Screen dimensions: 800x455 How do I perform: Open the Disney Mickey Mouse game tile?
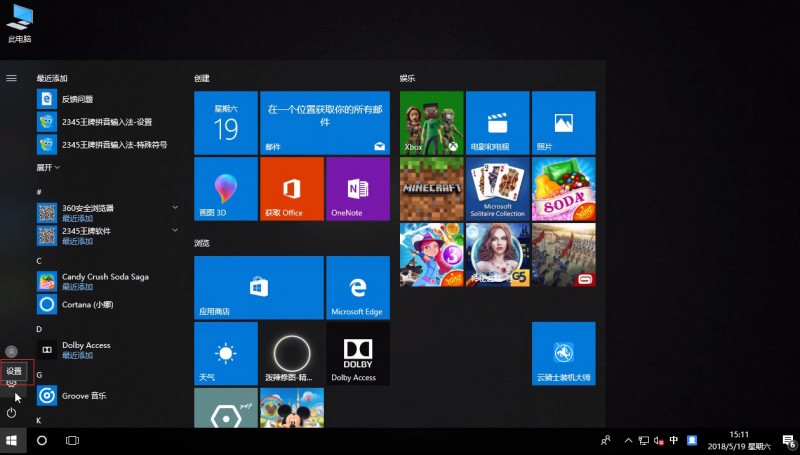pos(292,408)
